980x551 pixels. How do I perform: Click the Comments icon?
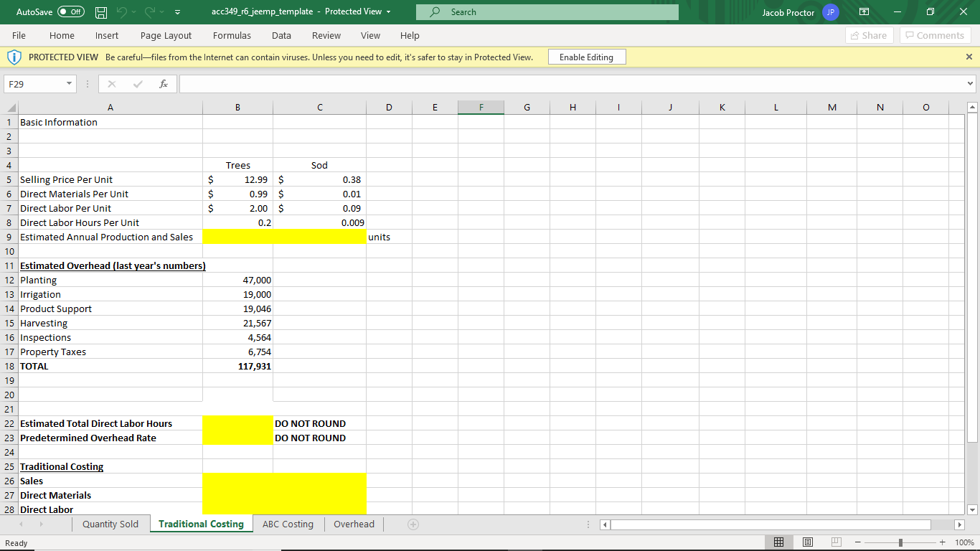point(934,35)
